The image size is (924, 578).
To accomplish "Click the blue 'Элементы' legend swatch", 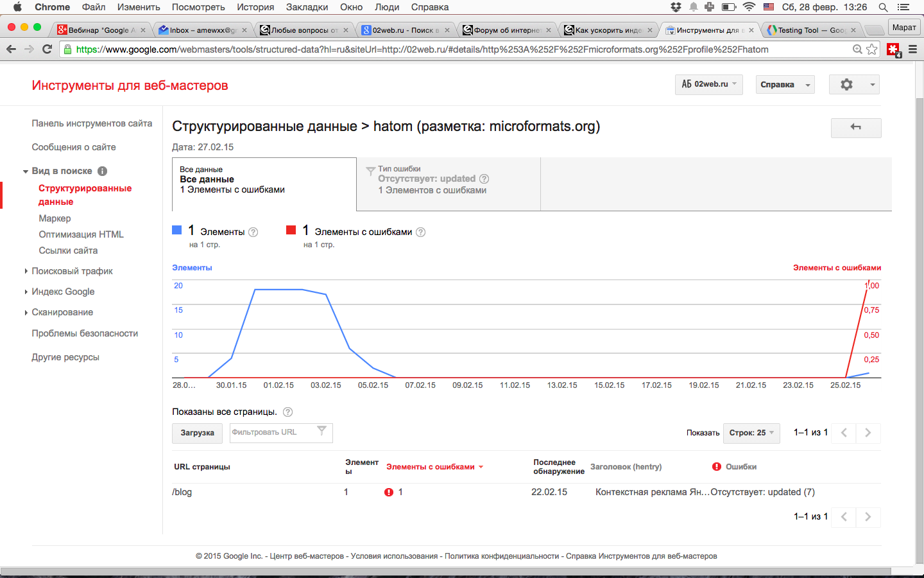I will 177,230.
